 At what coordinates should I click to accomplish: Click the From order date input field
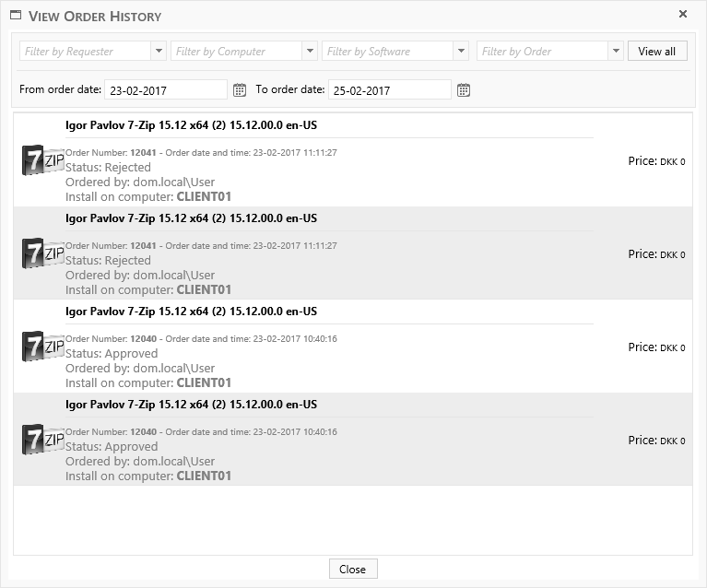pos(166,90)
